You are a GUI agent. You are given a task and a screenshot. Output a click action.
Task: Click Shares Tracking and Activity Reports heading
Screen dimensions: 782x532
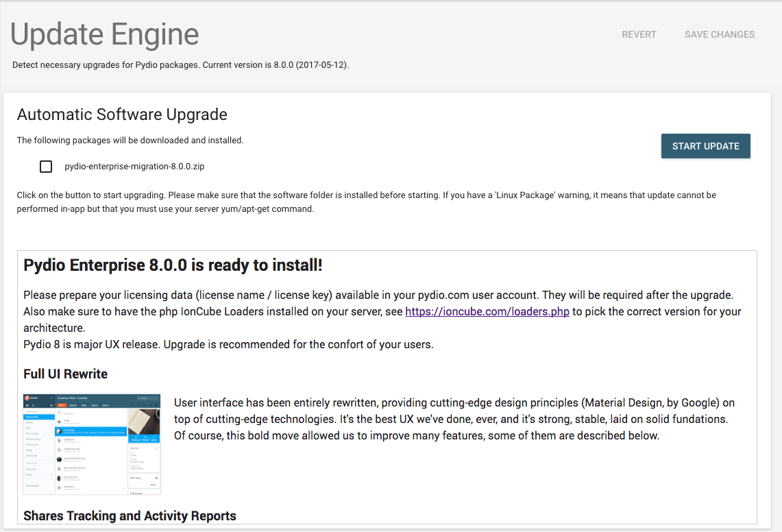click(x=130, y=516)
